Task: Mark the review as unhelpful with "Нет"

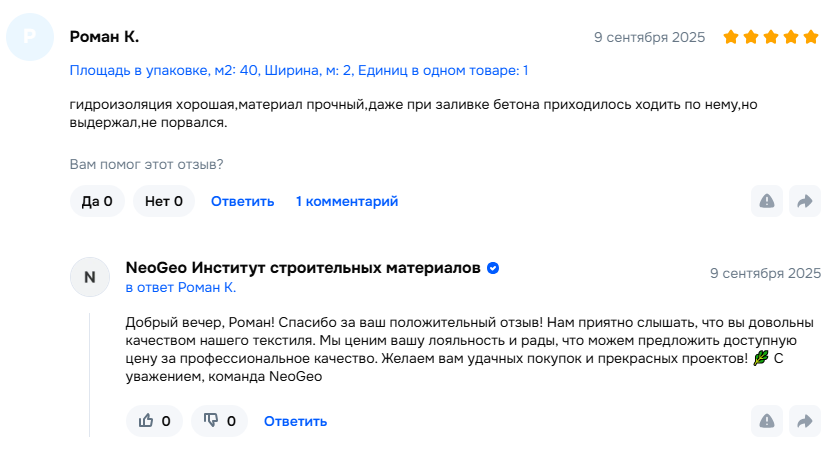Action: point(164,201)
